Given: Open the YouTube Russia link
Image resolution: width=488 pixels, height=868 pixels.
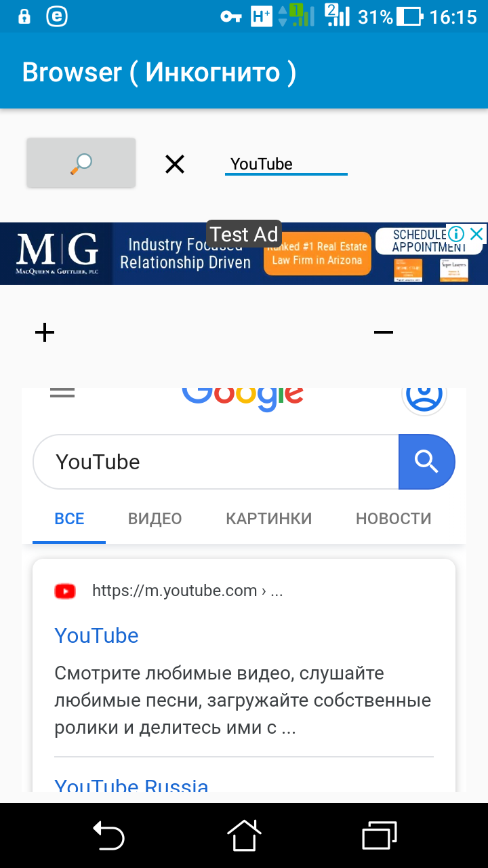Looking at the screenshot, I should (131, 785).
